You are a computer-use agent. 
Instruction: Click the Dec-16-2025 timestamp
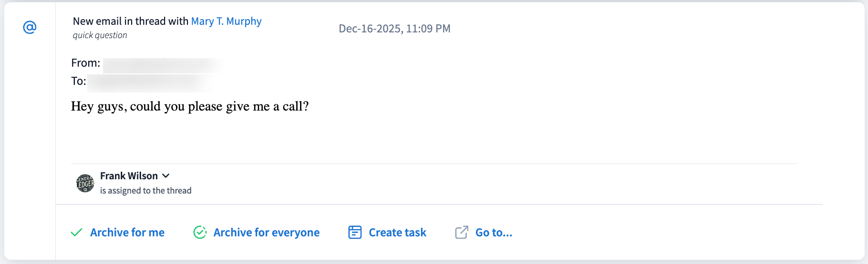point(394,29)
